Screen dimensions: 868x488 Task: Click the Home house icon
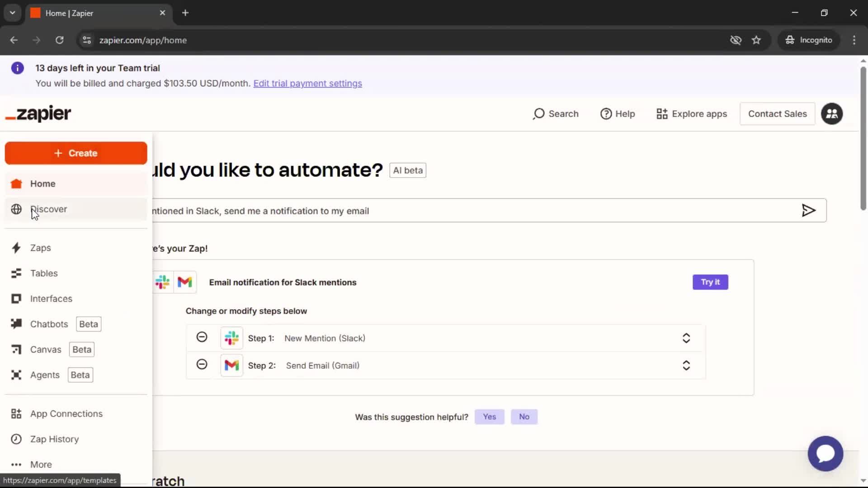point(16,183)
